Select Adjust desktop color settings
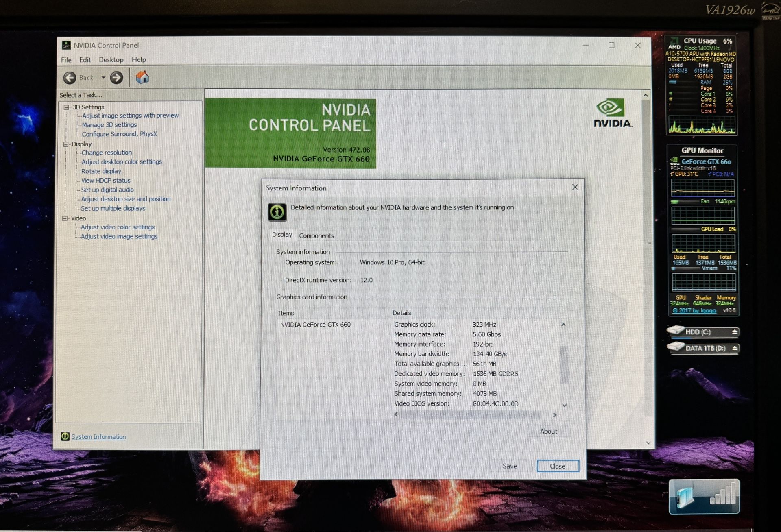This screenshot has height=532, width=781. pyautogui.click(x=121, y=161)
